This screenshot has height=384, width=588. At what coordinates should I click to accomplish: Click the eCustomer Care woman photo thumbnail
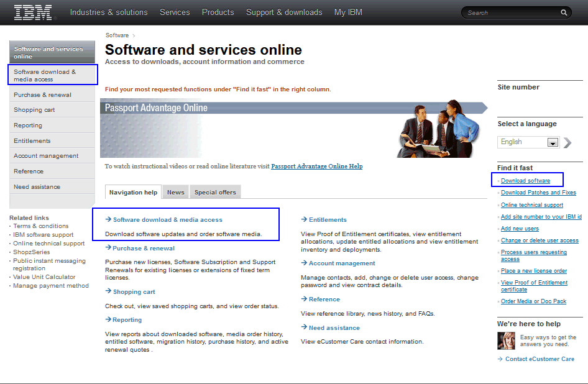506,341
